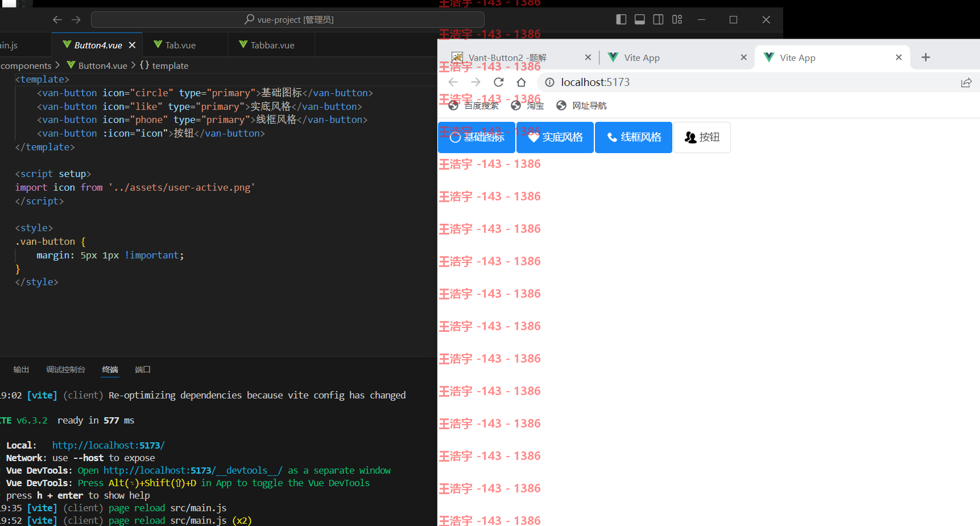Select template symbol in the breadcrumb

(x=164, y=65)
